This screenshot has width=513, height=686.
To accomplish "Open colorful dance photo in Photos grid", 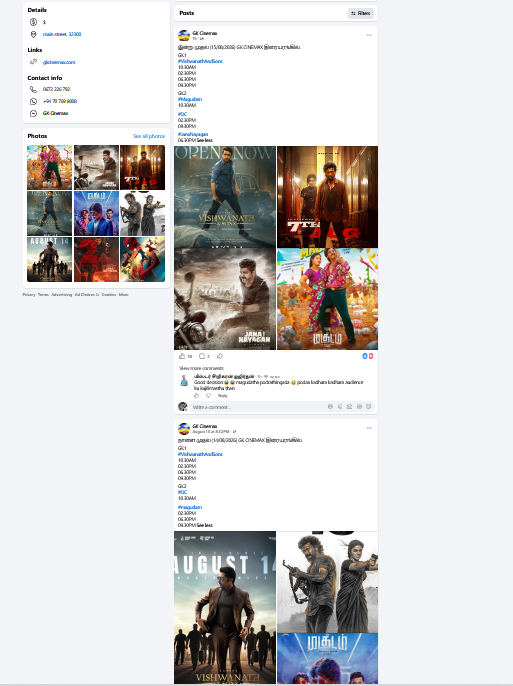I will point(49,168).
